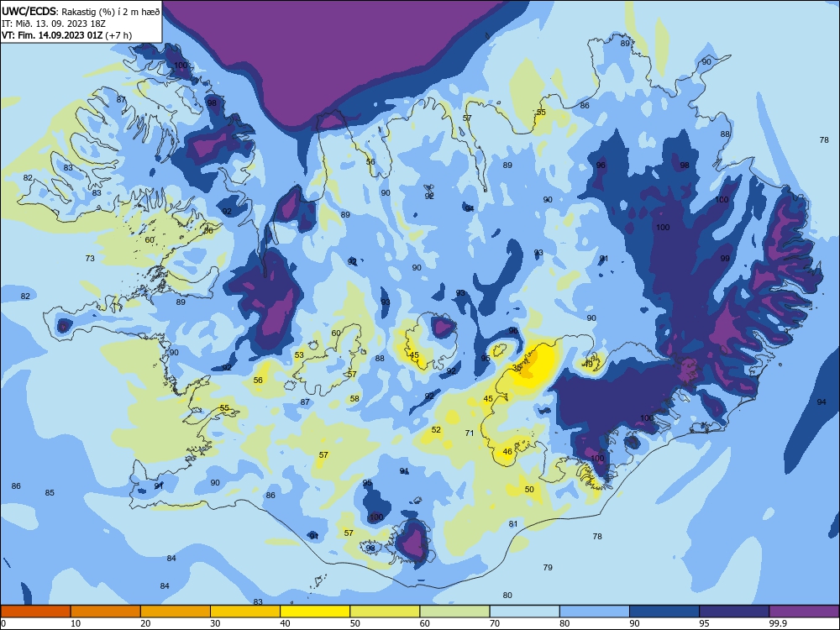Select the 'IT: Mið. 13. 09. 2023 18Z' line
This screenshot has height=630, width=840.
click(54, 24)
